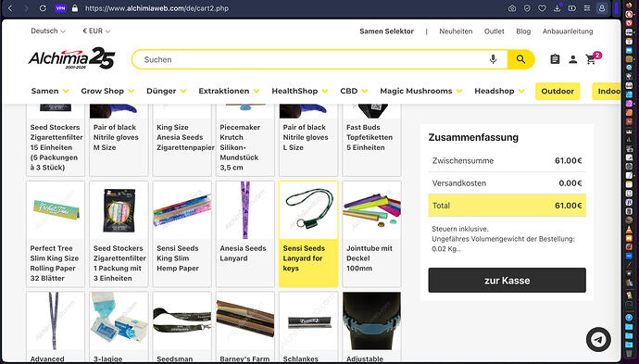
Task: Open Opera in the dock
Action: pos(629,14)
